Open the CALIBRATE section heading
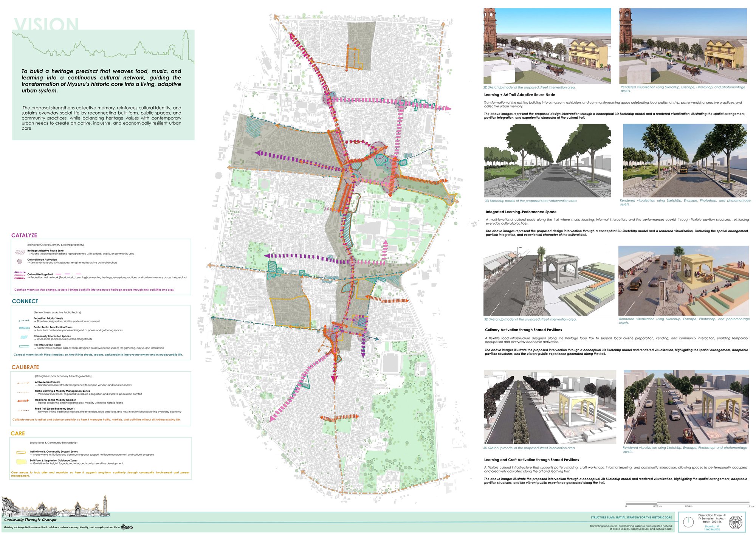This screenshot has width=756, height=535. point(25,367)
